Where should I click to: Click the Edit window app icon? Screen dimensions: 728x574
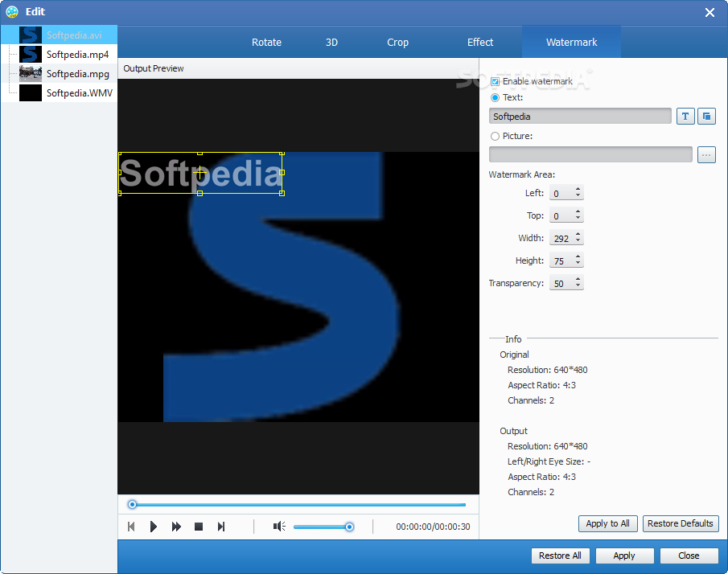(x=12, y=12)
